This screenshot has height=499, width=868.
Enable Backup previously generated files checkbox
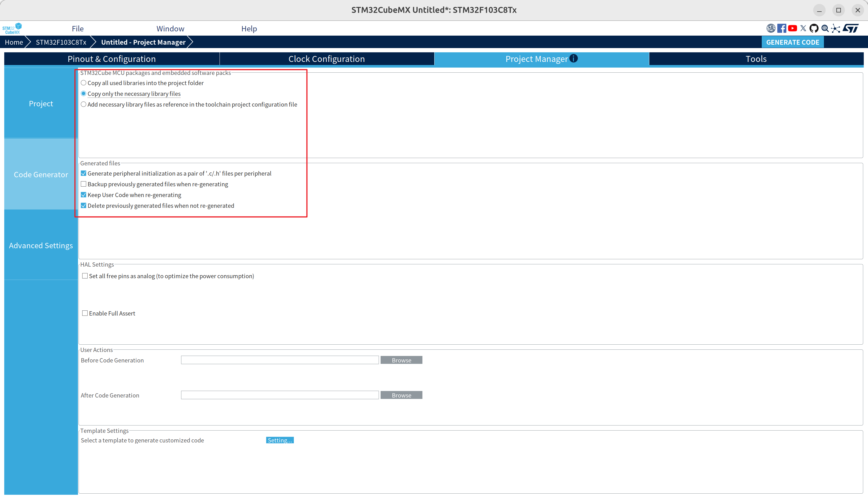pyautogui.click(x=84, y=184)
